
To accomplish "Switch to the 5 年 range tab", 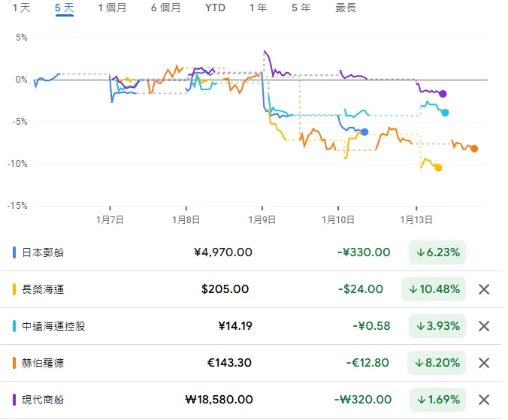I will pos(301,8).
